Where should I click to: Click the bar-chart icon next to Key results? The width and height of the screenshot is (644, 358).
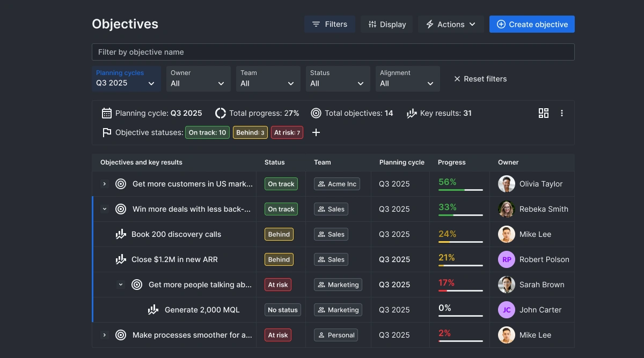click(x=411, y=113)
